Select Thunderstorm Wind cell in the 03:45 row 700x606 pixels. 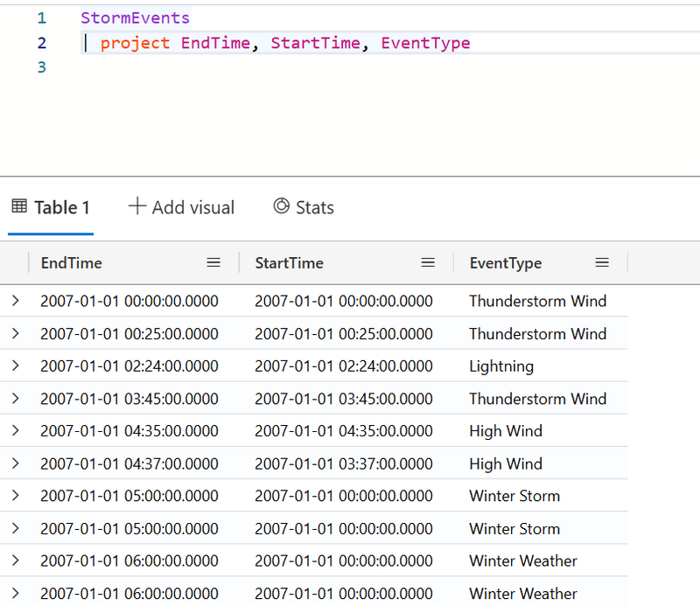[538, 399]
